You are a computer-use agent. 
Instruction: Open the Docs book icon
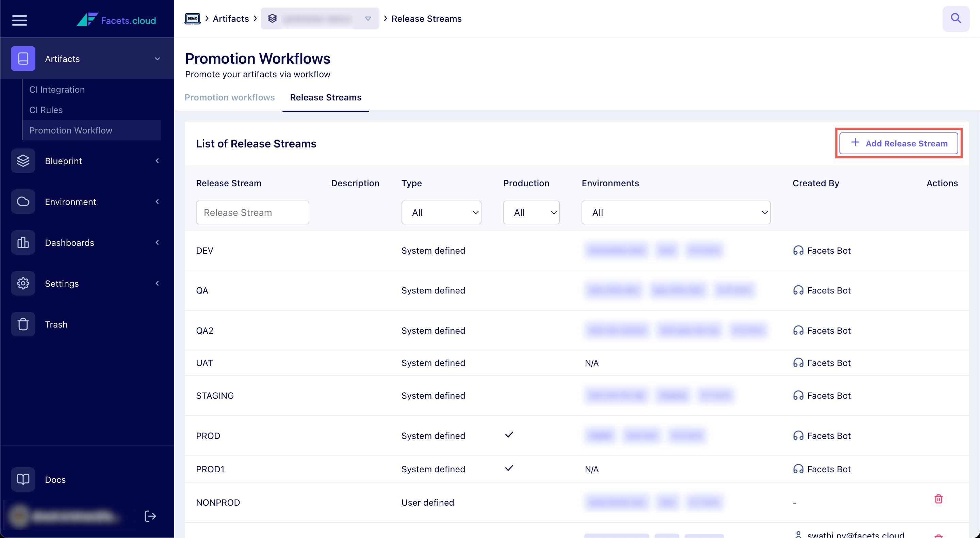(x=23, y=479)
